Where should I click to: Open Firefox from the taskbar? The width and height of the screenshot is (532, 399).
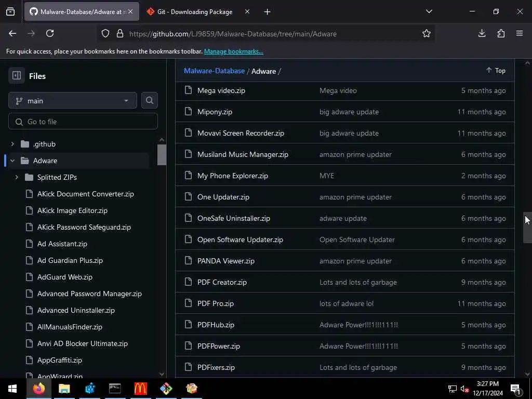(x=38, y=389)
